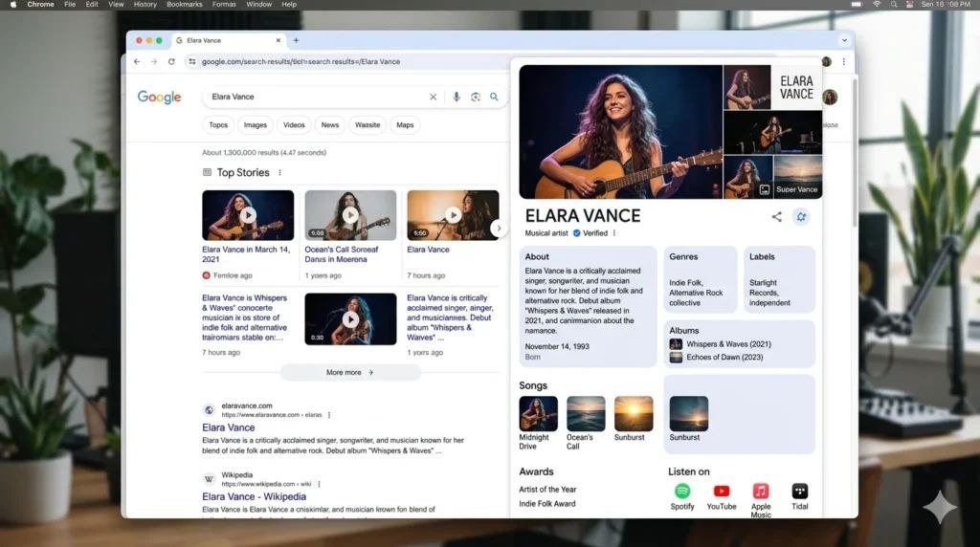Open the File menu

point(70,5)
